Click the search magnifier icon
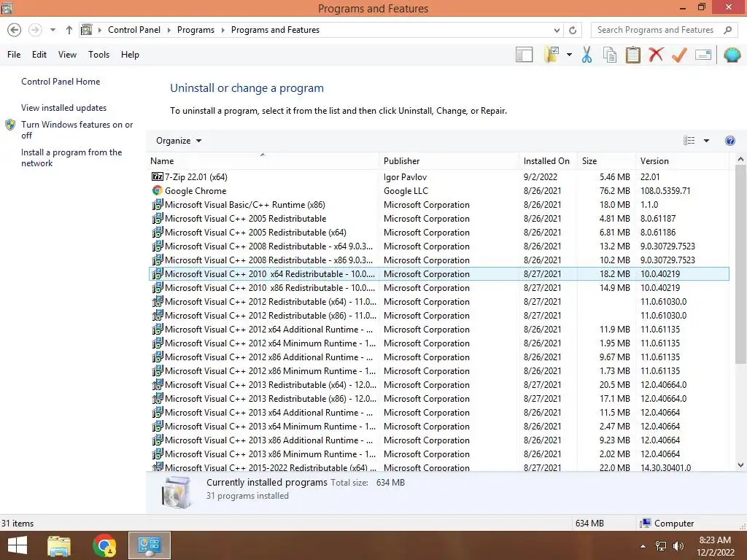 [727, 30]
